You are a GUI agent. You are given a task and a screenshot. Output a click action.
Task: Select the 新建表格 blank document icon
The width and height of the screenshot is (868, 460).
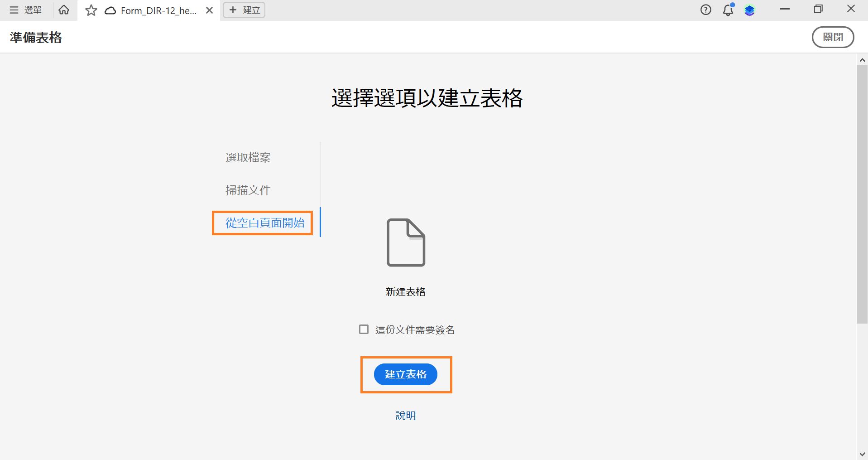click(x=405, y=243)
